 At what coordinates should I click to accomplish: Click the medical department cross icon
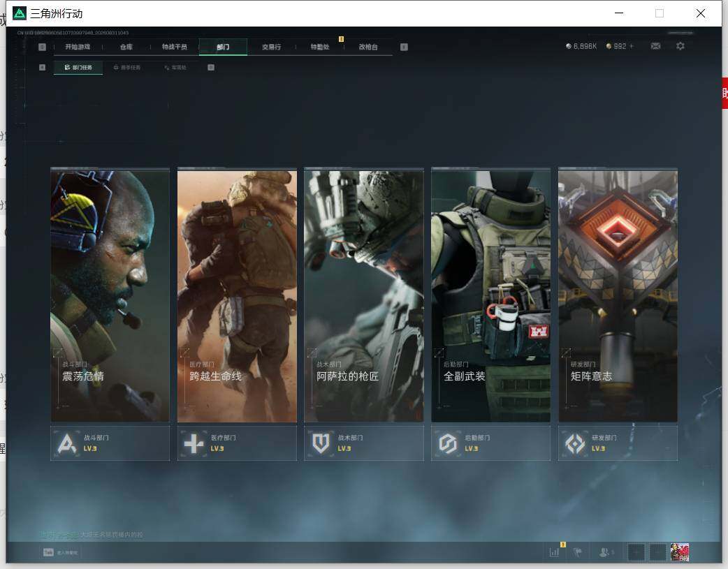(x=194, y=444)
